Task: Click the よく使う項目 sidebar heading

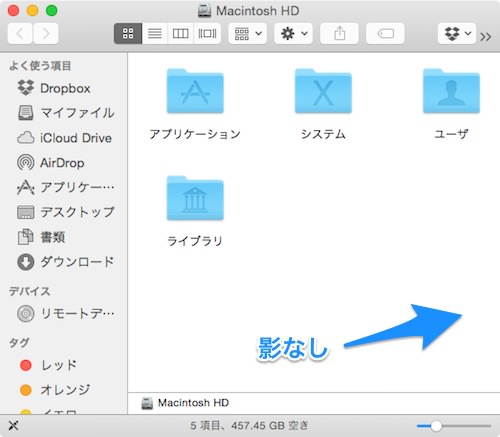Action: [x=40, y=66]
